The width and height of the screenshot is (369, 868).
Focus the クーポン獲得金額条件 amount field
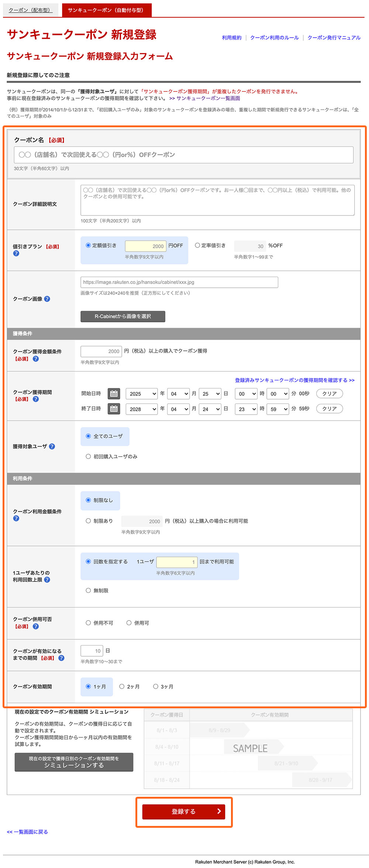point(101,352)
